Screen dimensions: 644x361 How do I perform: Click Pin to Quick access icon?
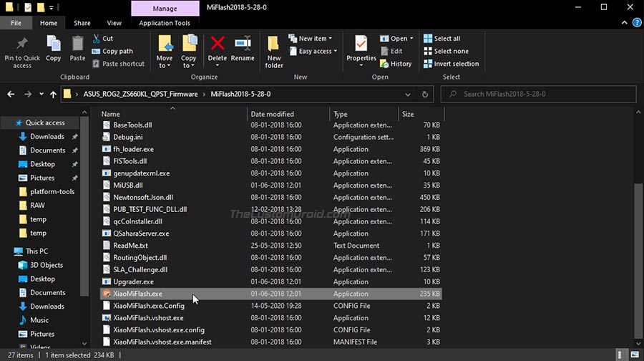coord(21,43)
